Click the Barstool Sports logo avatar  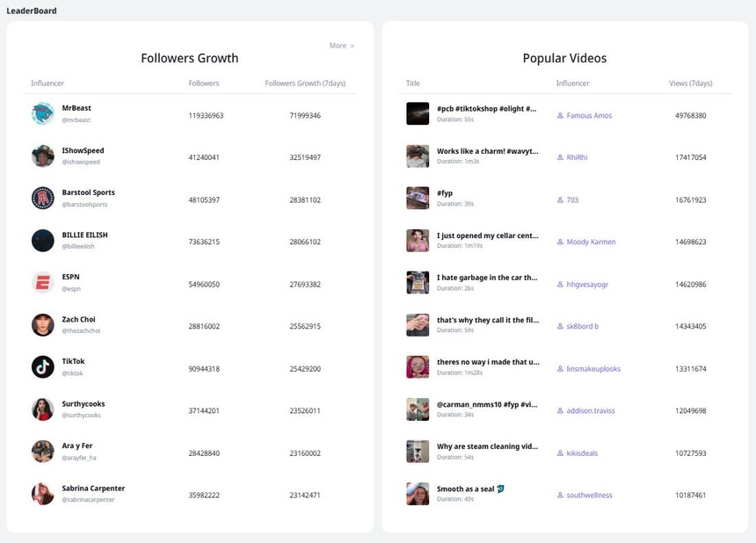click(43, 198)
